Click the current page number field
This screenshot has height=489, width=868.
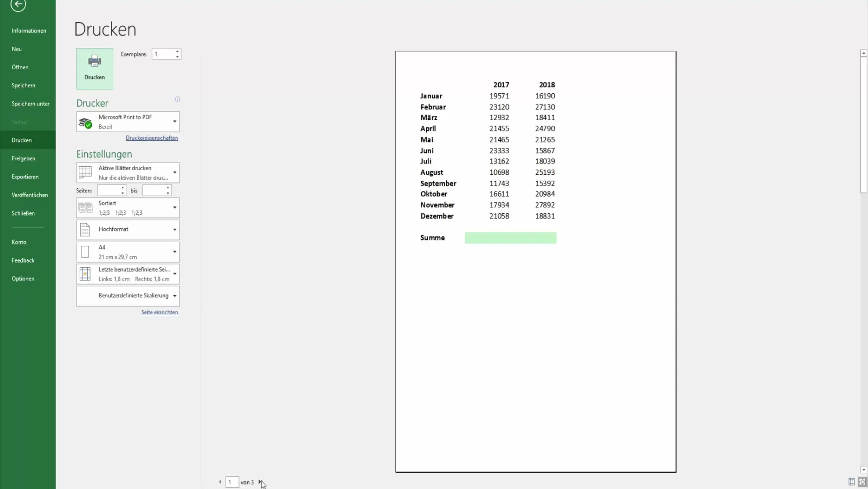(232, 482)
